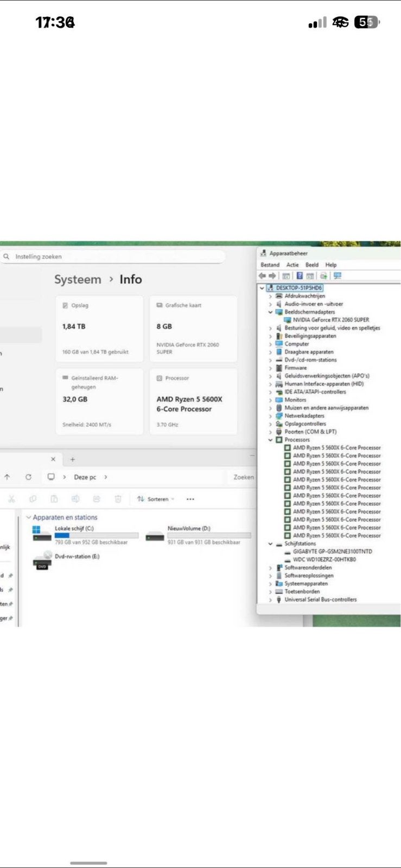
Task: Collapse the Beeldschermadapters node
Action: [270, 312]
